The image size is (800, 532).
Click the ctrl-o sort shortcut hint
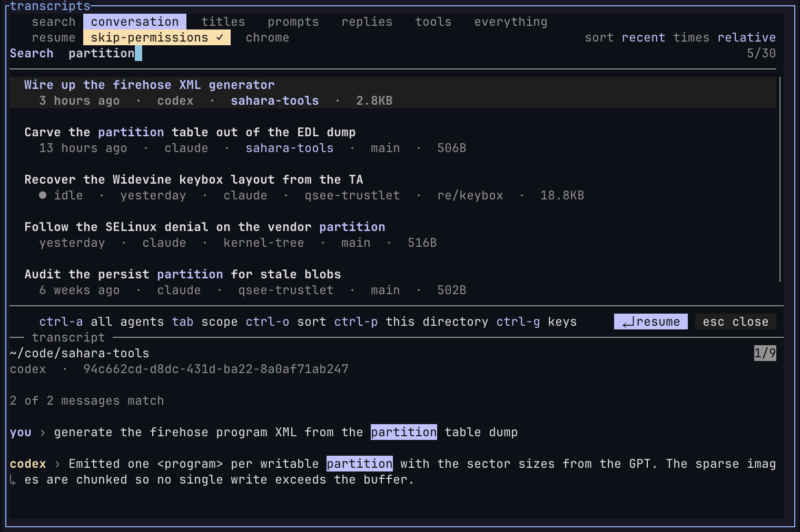tap(286, 322)
